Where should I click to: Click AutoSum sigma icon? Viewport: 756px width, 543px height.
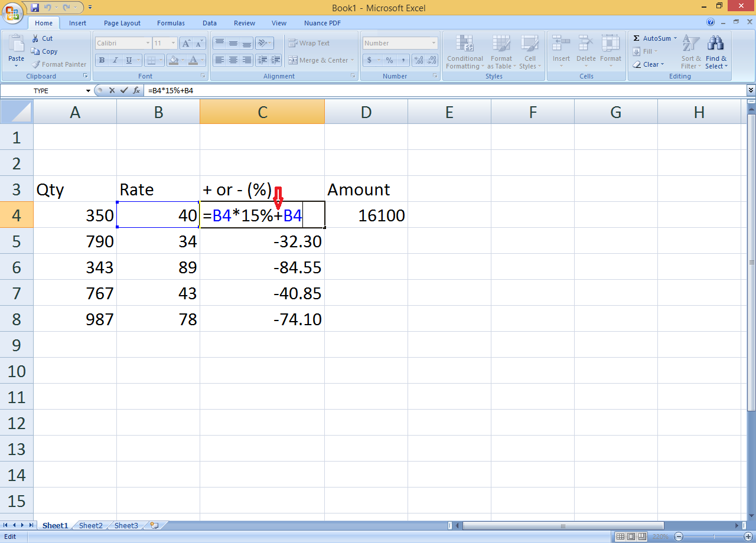click(x=636, y=38)
